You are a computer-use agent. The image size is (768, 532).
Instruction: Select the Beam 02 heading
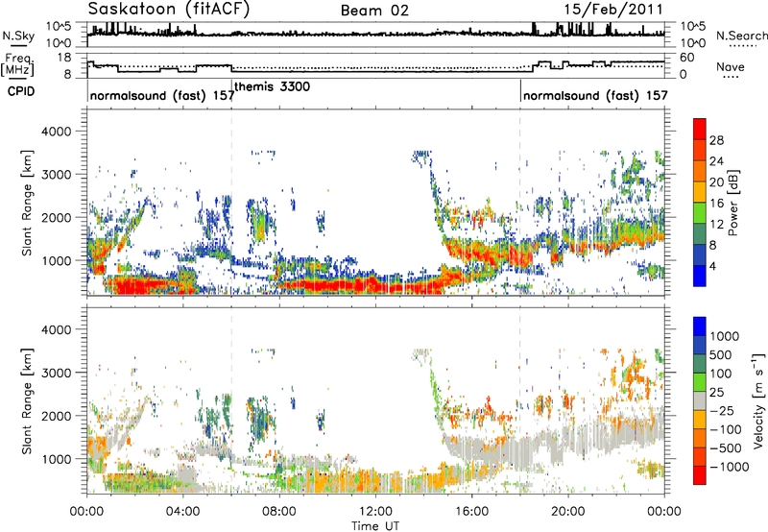coord(374,11)
